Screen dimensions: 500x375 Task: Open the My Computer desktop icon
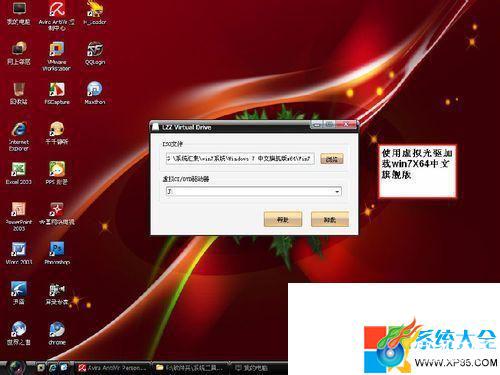[x=19, y=13]
